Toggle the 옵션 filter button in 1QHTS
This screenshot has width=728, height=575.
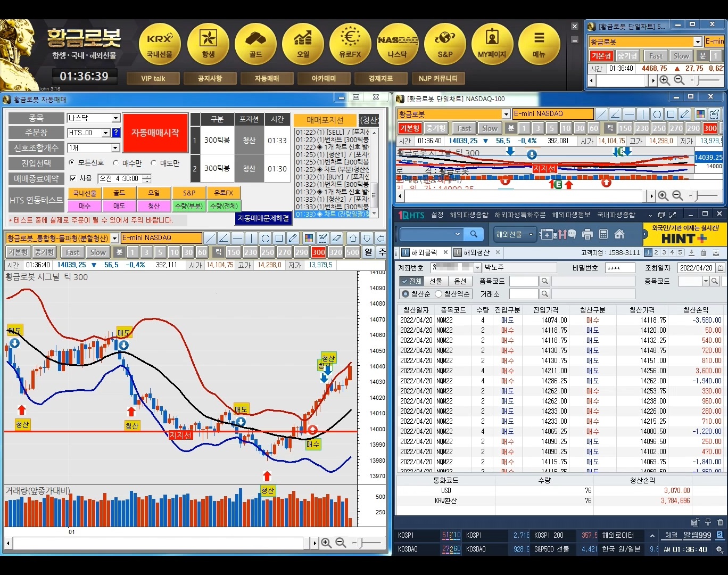click(x=460, y=281)
